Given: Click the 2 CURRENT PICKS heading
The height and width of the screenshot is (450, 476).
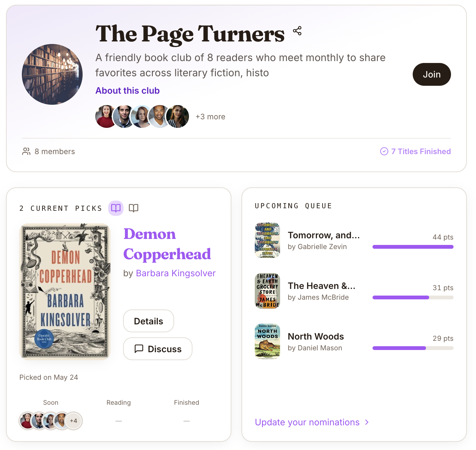Looking at the screenshot, I should click(61, 208).
